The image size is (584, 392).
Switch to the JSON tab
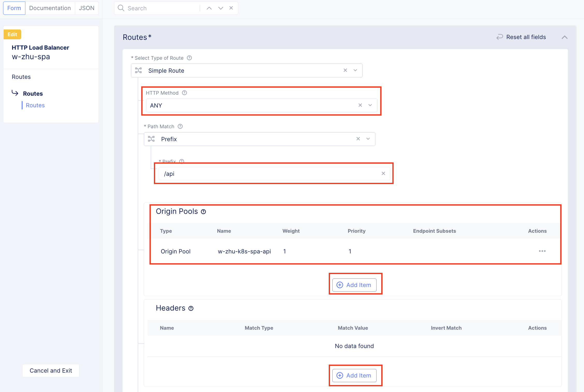point(87,8)
